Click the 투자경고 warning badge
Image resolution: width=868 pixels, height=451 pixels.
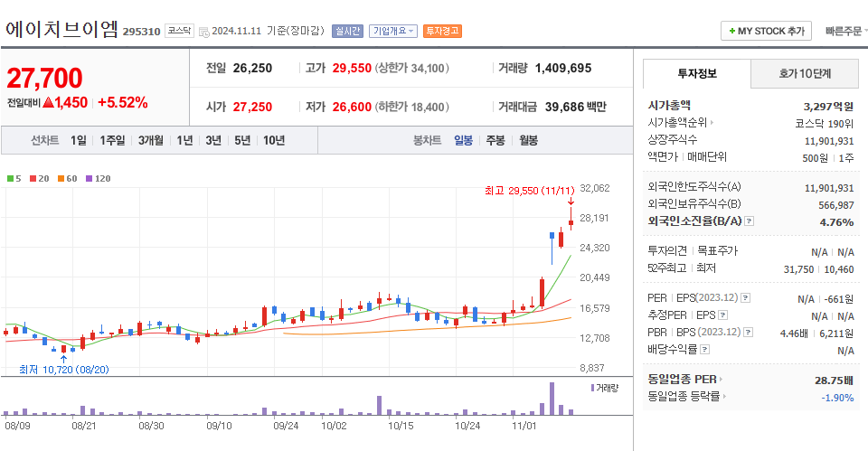[x=442, y=31]
